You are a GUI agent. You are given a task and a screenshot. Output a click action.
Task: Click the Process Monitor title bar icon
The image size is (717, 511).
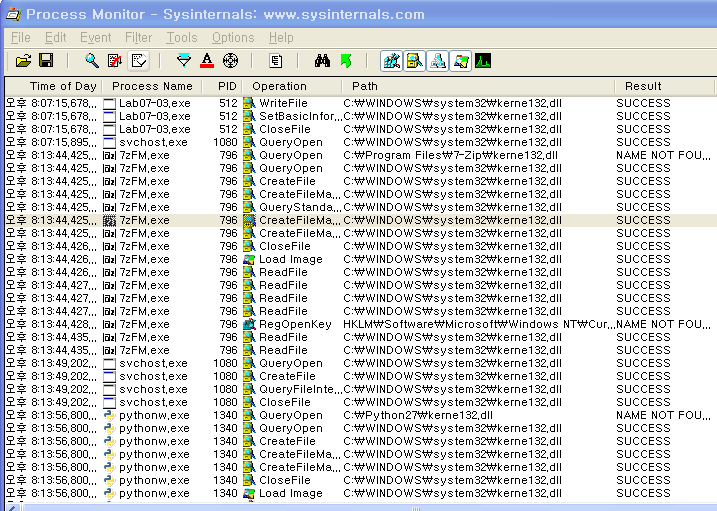[13, 14]
